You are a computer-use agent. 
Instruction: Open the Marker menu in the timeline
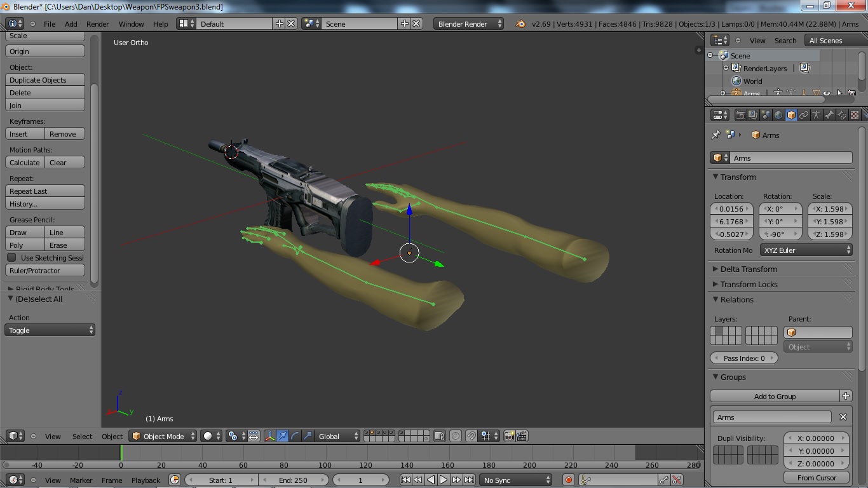81,480
